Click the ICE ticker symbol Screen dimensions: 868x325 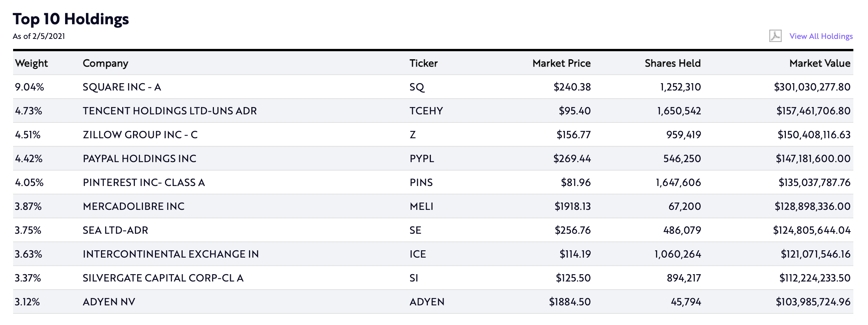(417, 254)
